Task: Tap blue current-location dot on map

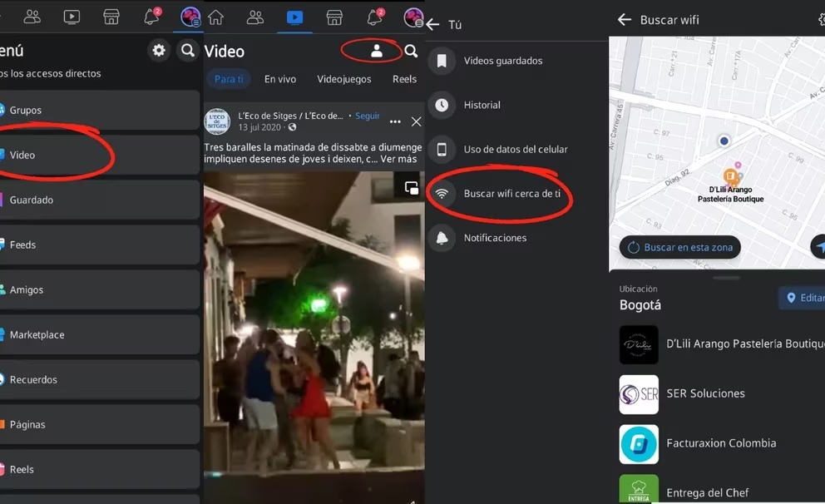Action: [x=724, y=141]
